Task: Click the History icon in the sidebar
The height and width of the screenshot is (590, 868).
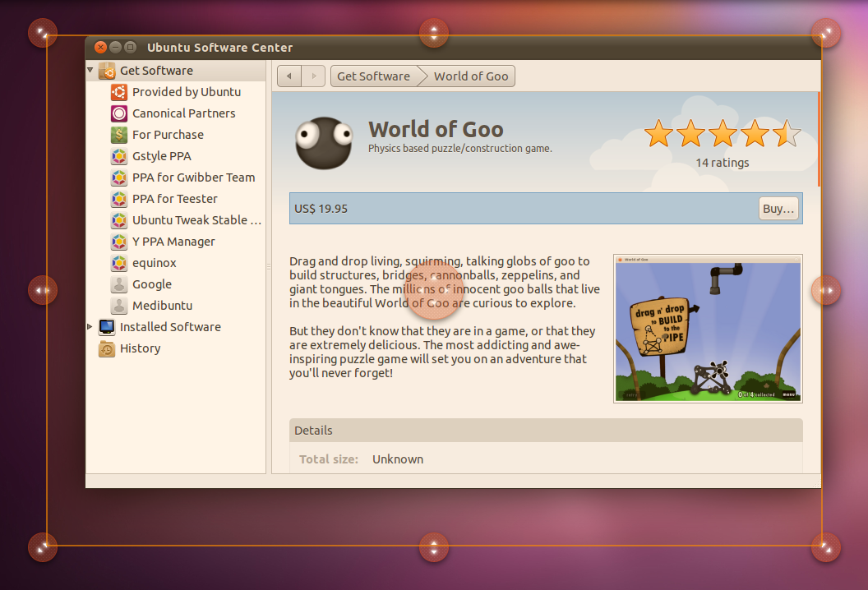Action: pos(105,348)
